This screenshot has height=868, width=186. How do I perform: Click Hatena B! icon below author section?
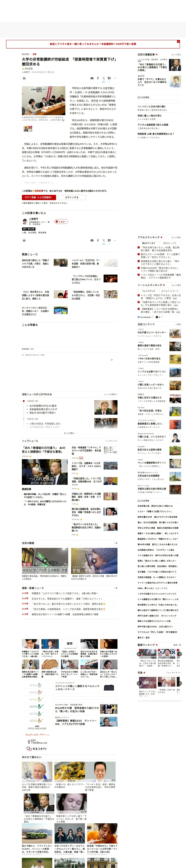coord(109,240)
